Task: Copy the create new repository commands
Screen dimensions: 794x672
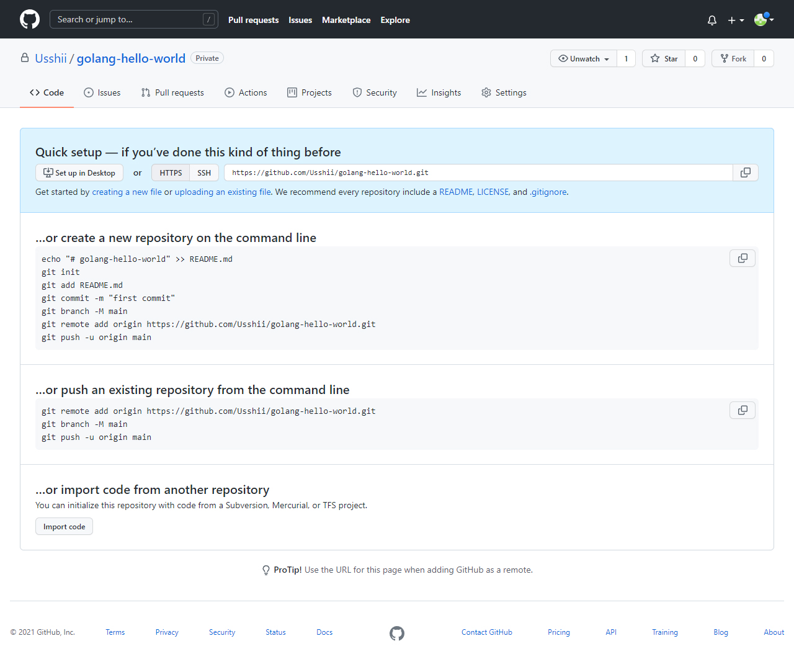Action: (x=743, y=258)
